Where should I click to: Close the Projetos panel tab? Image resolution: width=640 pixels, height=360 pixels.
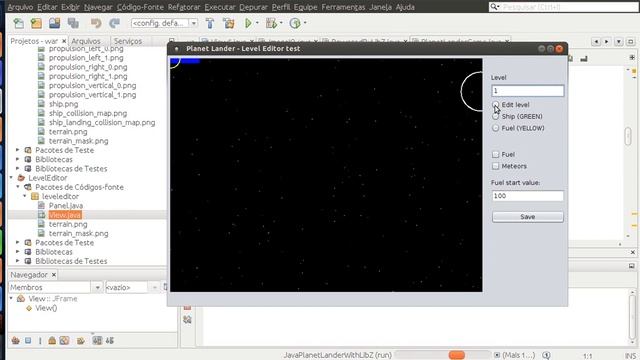(x=64, y=41)
